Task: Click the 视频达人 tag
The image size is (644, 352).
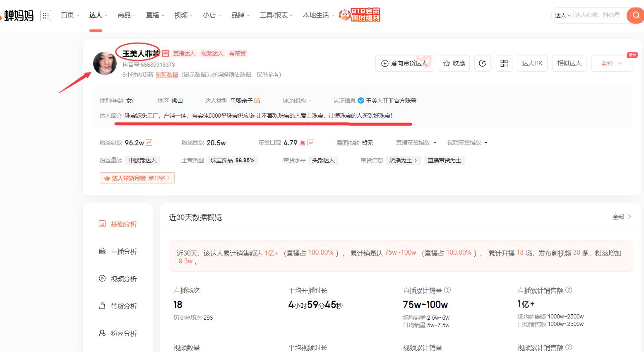Action: 212,53
